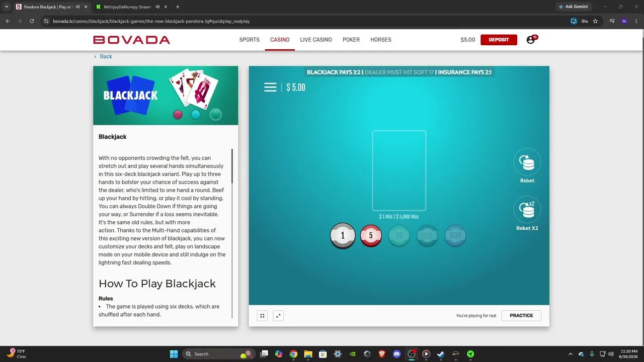Go to the Bovada logo homepage
644x362 pixels.
click(131, 40)
